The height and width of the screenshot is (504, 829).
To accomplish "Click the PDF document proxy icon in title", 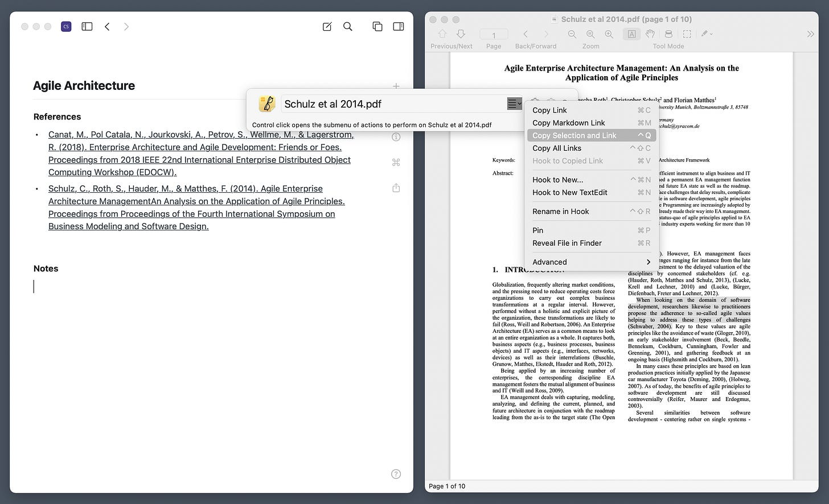I will coord(555,19).
